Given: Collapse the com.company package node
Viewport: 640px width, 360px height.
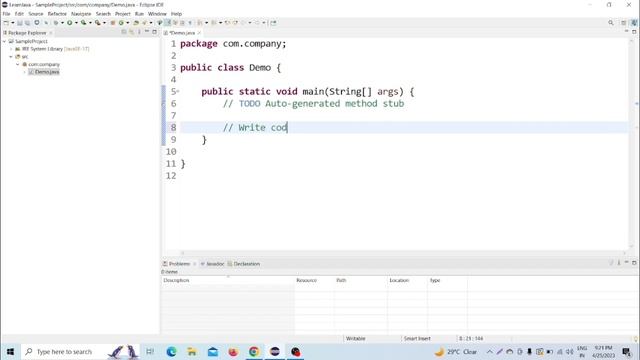Looking at the screenshot, I should pyautogui.click(x=18, y=64).
